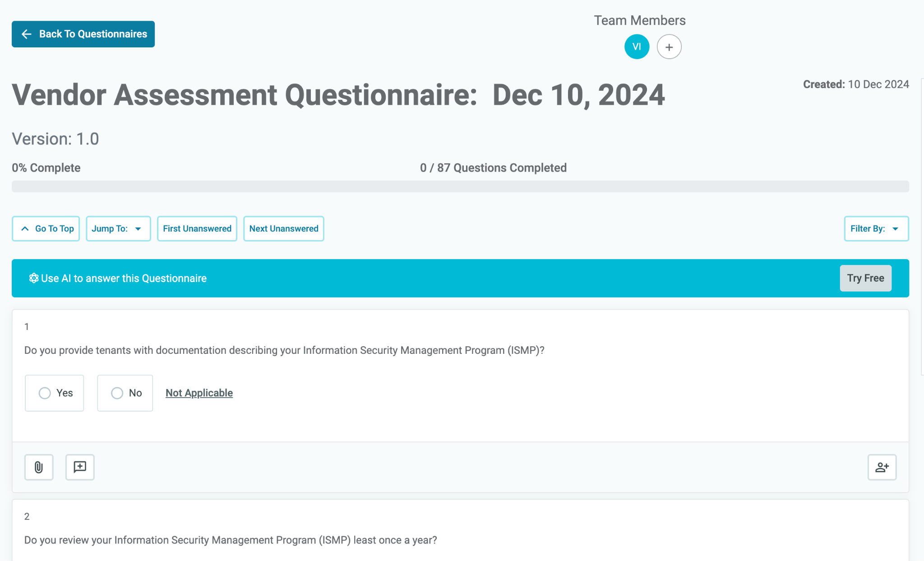Image resolution: width=924 pixels, height=561 pixels.
Task: Click the Try Free button
Action: [x=865, y=278]
